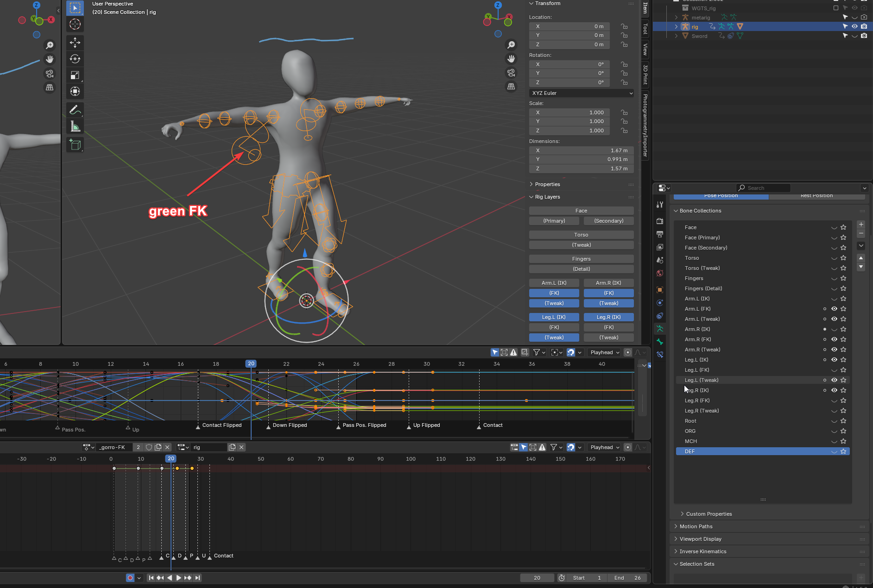Select the 3D Cursor tool

75,24
